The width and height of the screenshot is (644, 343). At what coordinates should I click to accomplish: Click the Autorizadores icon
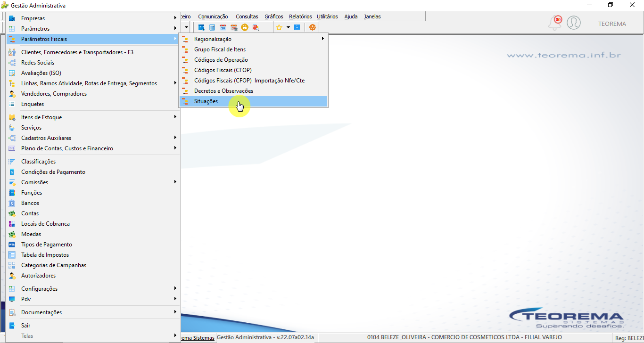12,276
